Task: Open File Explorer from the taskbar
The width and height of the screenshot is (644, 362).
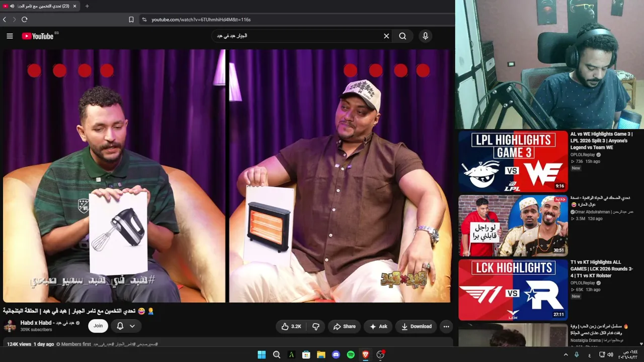Action: (321, 354)
